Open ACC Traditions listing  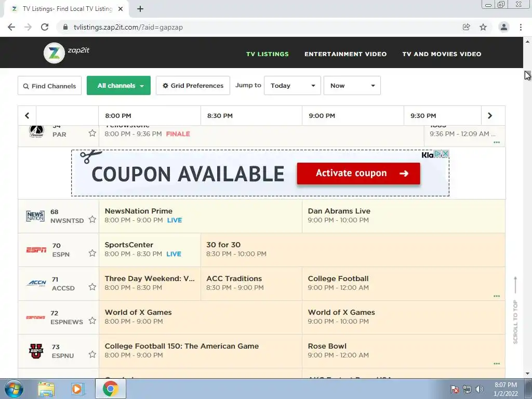pyautogui.click(x=251, y=283)
